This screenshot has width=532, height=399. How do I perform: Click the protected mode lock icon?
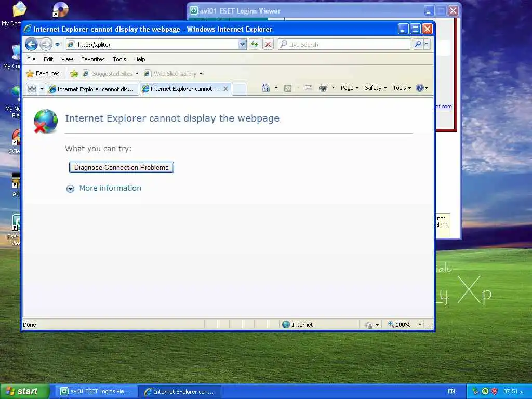[369, 325]
